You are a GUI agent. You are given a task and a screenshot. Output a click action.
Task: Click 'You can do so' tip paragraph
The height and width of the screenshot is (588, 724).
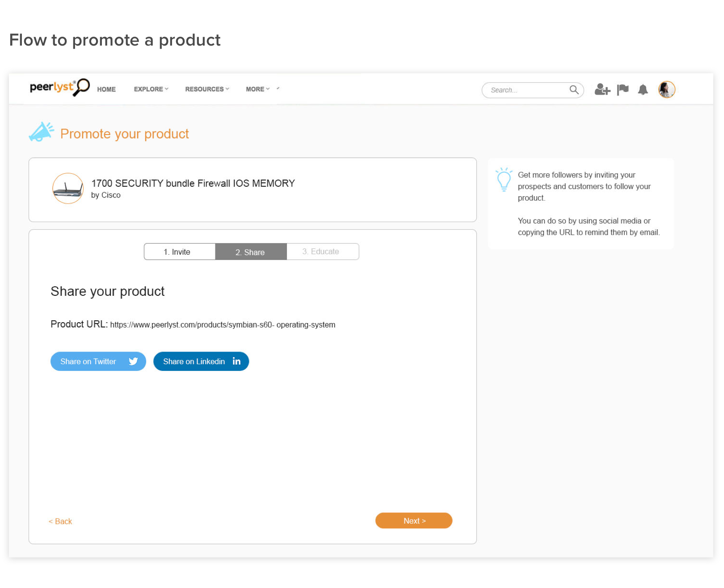(x=589, y=227)
